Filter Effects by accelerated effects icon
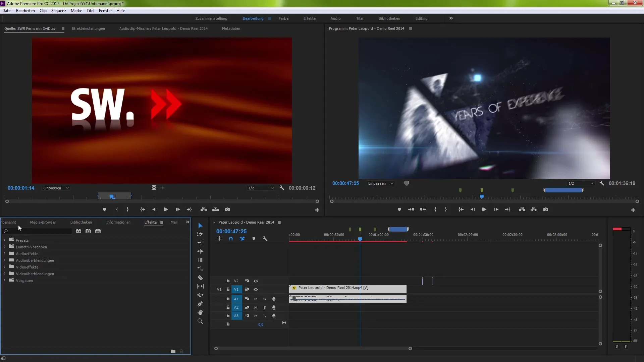 pos(78,231)
